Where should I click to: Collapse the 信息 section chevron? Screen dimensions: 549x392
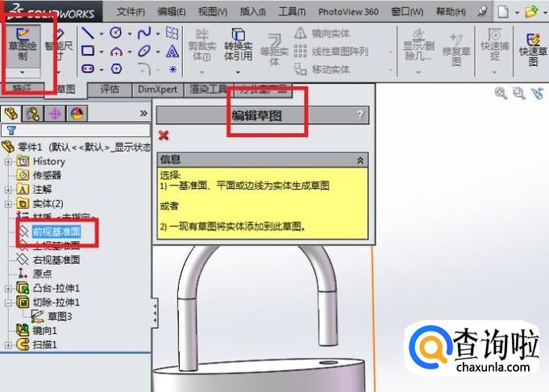(360, 160)
